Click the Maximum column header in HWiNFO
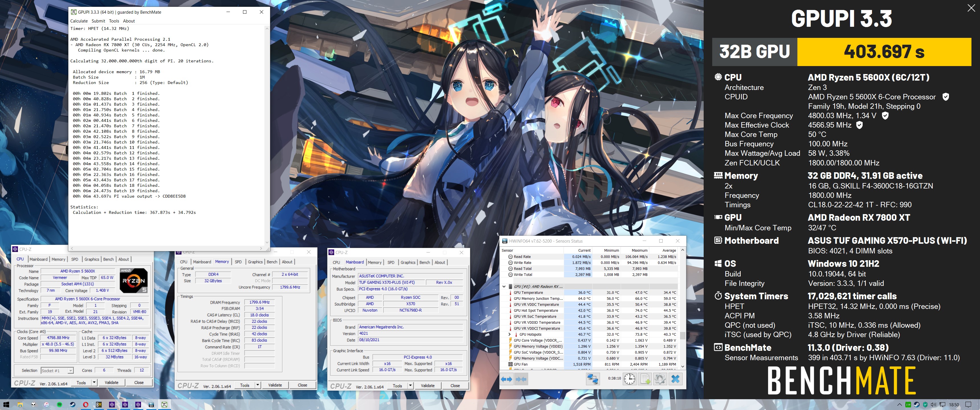980x410 pixels. pyautogui.click(x=634, y=250)
